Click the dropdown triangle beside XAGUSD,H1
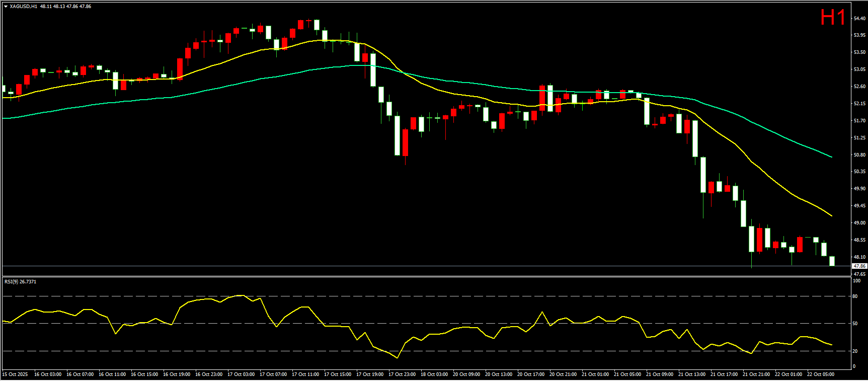This screenshot has width=868, height=381. [x=6, y=7]
